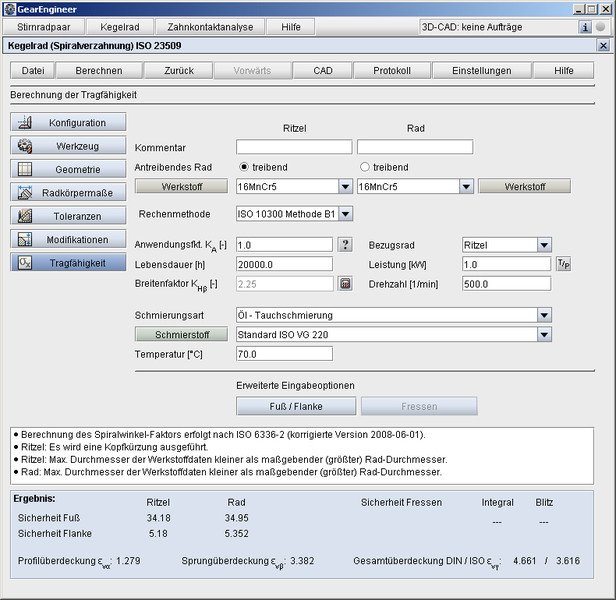
Task: Select the Ritzel treibend radio button
Action: click(x=245, y=166)
